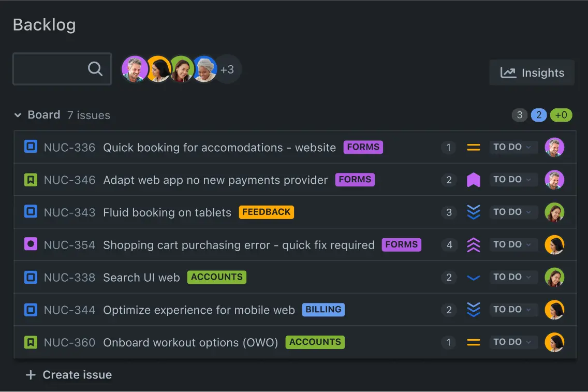Click Create issue
This screenshot has height=392, width=588.
pos(69,375)
